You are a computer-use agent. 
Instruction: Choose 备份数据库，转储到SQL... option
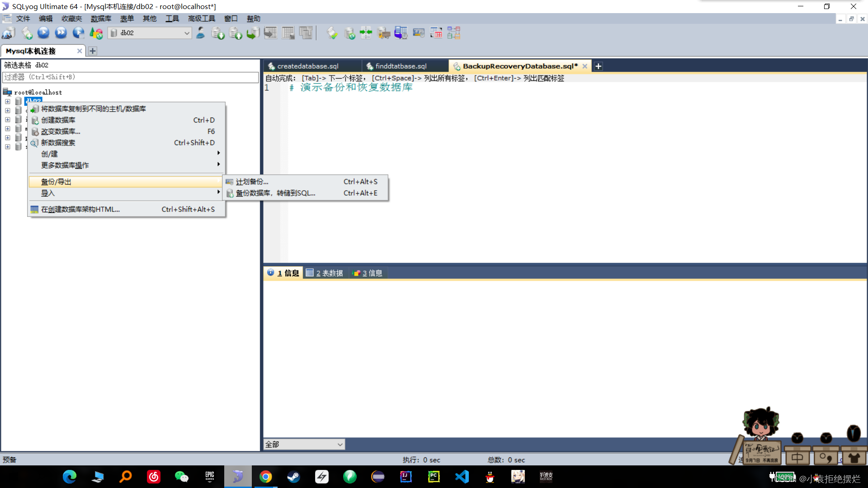(x=306, y=193)
